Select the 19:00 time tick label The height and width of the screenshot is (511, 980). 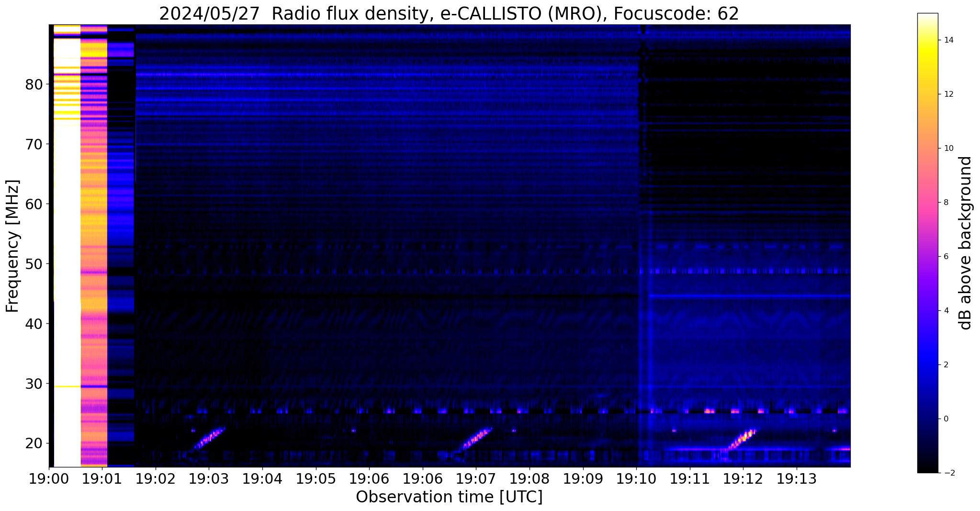click(49, 479)
